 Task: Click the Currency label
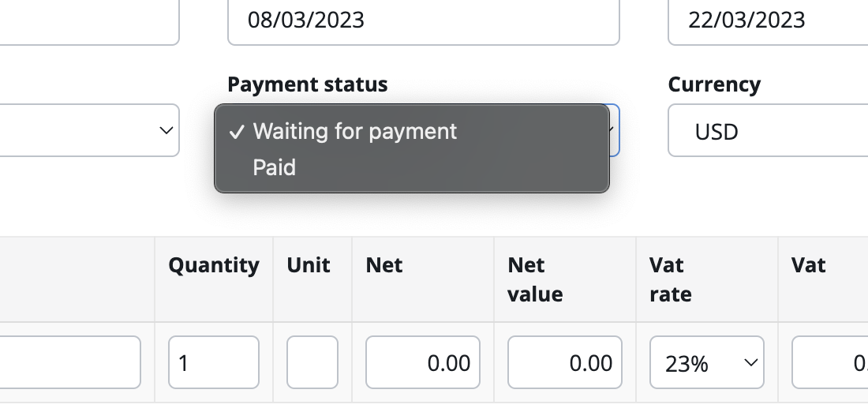tap(714, 84)
